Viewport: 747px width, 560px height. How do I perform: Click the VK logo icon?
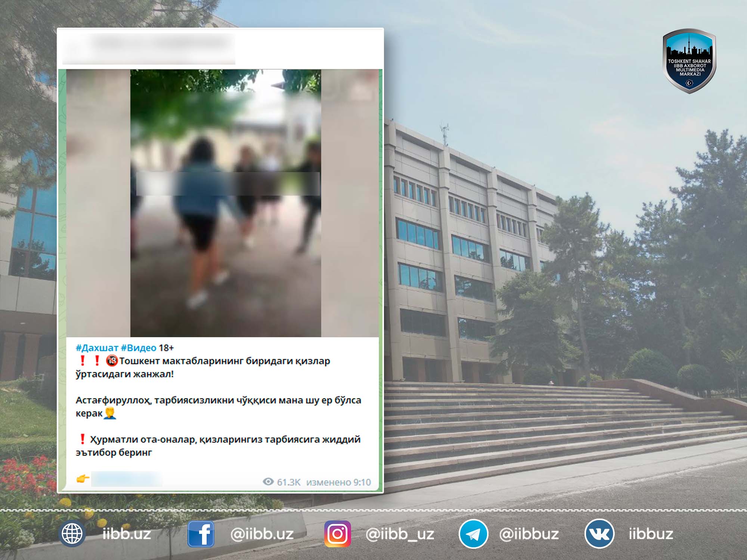point(599,534)
